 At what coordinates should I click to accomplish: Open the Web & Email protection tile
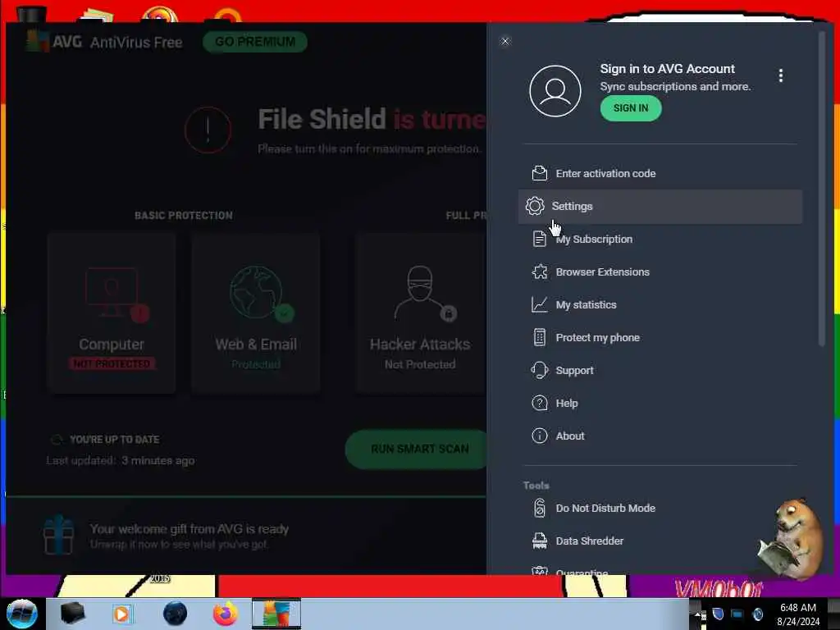point(256,313)
